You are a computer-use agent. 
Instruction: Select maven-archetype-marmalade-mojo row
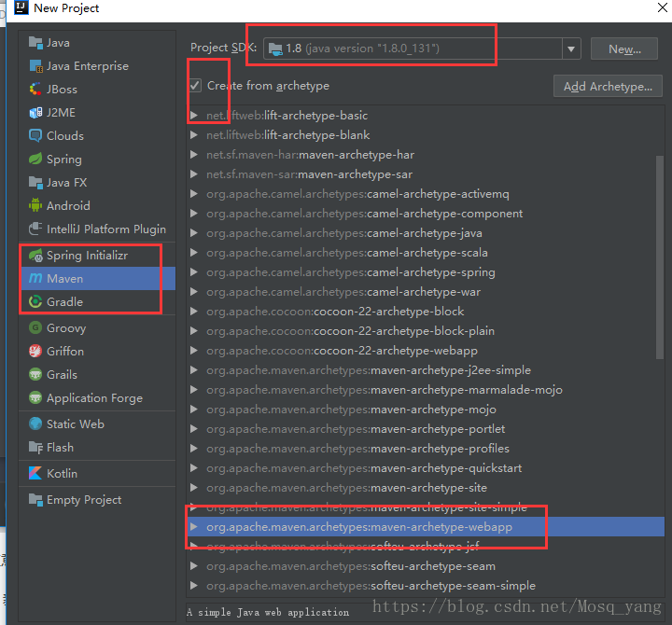[x=426, y=390]
